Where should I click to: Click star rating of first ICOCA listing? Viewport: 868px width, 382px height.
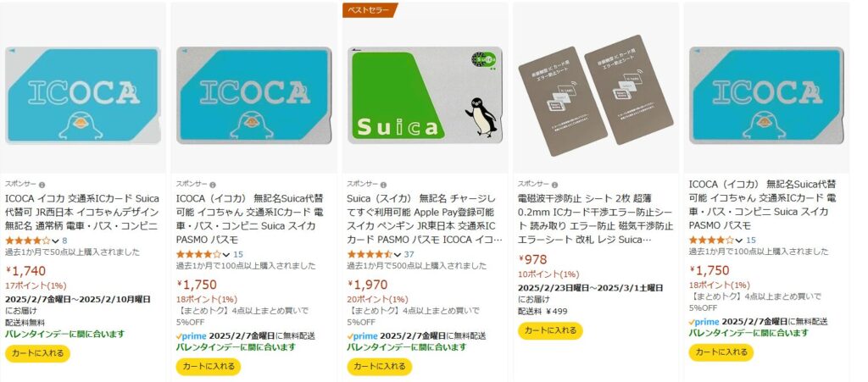[28, 241]
